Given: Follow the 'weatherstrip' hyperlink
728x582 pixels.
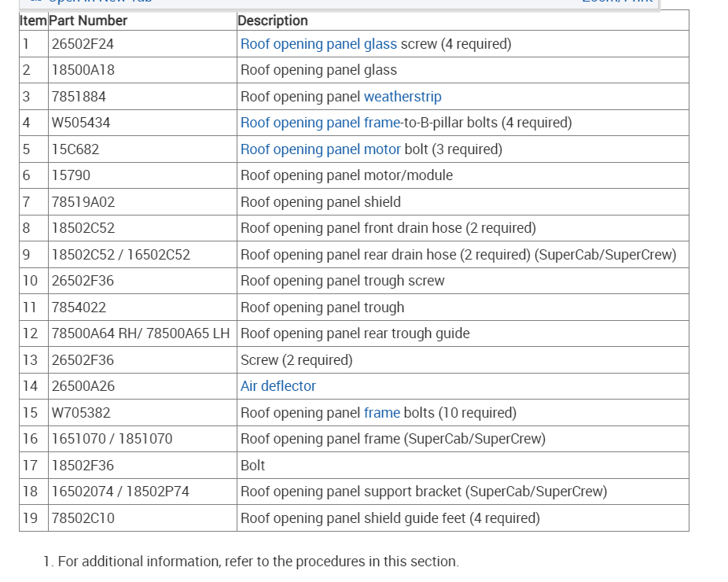Looking at the screenshot, I should click(x=403, y=97).
